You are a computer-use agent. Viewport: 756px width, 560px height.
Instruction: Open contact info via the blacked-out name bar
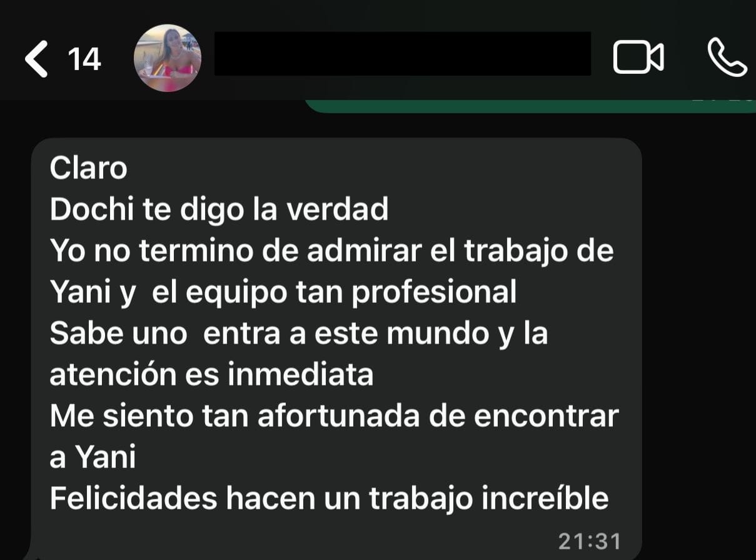point(403,54)
